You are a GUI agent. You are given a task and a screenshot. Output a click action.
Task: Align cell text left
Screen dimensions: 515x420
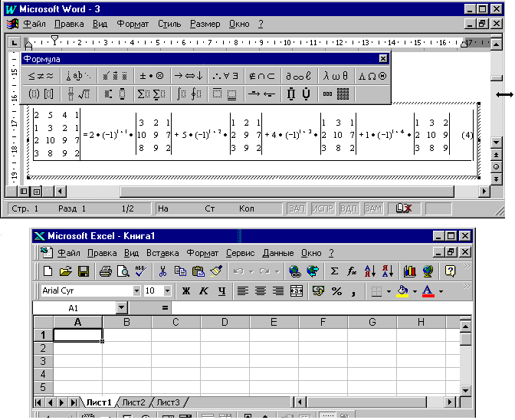point(243,291)
